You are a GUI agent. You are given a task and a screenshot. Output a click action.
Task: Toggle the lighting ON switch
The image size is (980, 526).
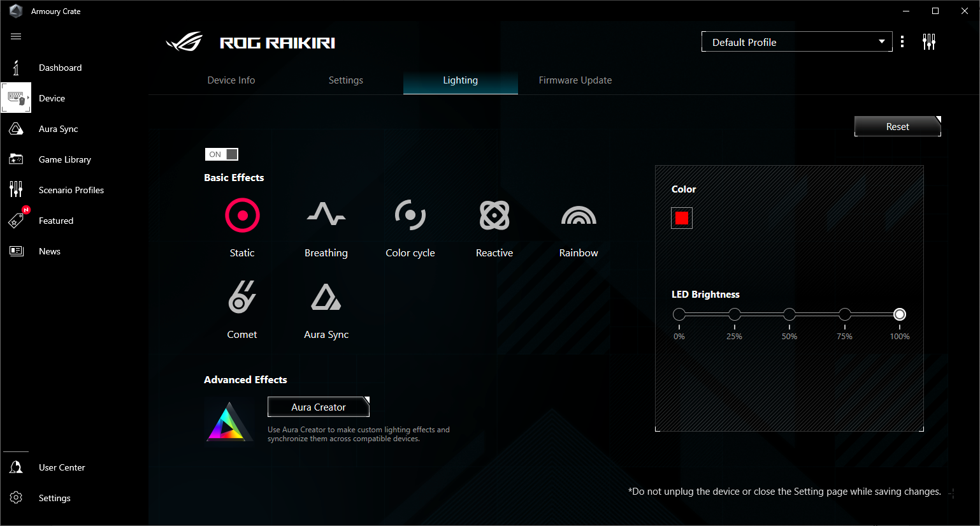tap(222, 154)
